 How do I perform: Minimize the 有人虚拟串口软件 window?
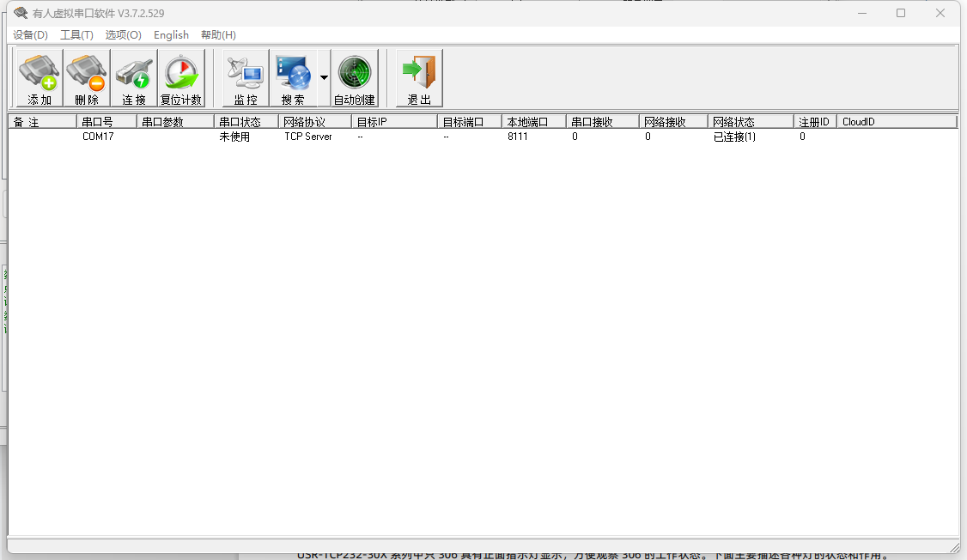[862, 13]
